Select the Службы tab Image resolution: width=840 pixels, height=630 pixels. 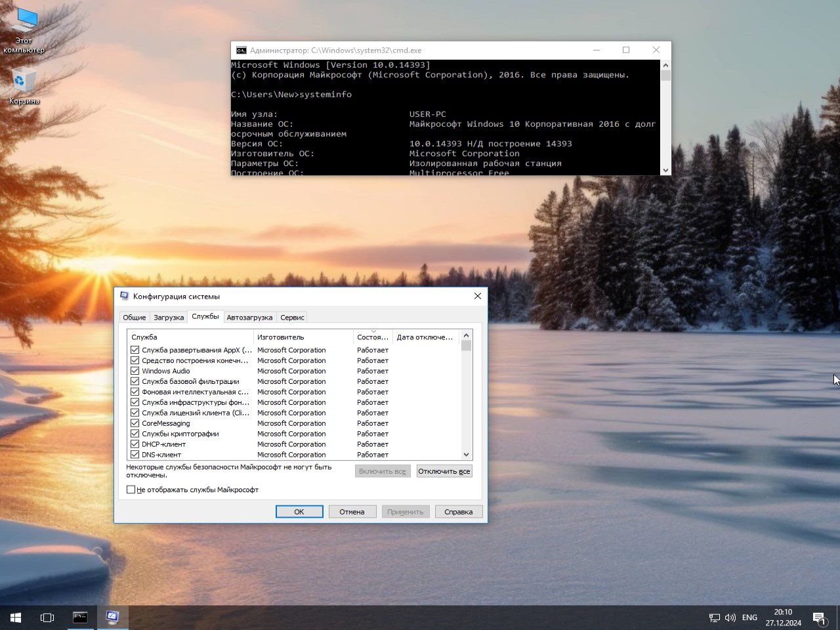(205, 316)
